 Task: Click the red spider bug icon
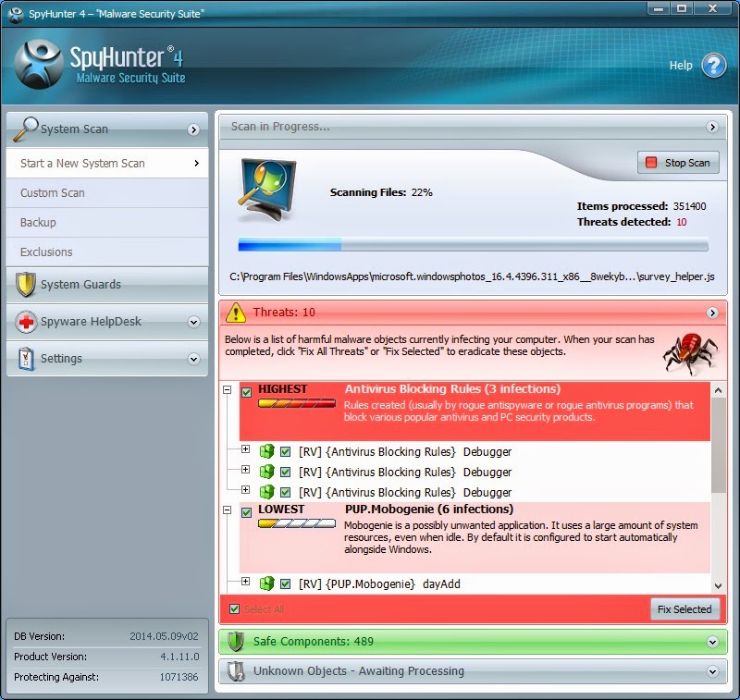coord(689,354)
